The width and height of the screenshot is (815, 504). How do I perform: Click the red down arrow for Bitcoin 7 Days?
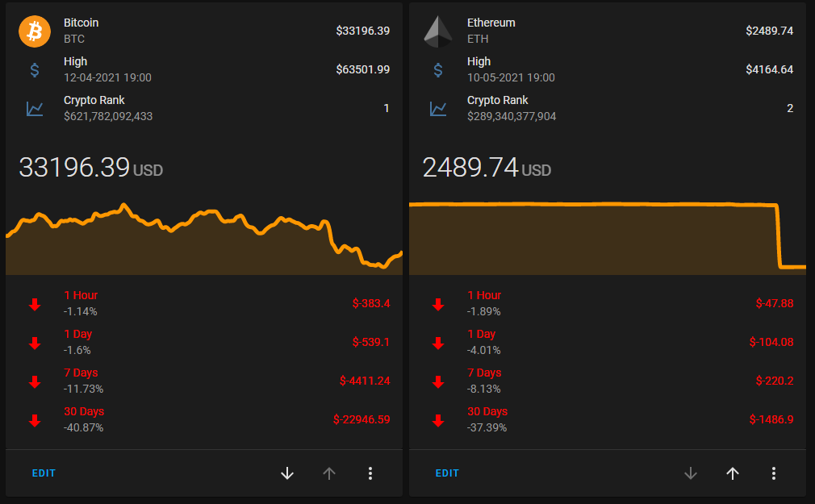coord(35,382)
